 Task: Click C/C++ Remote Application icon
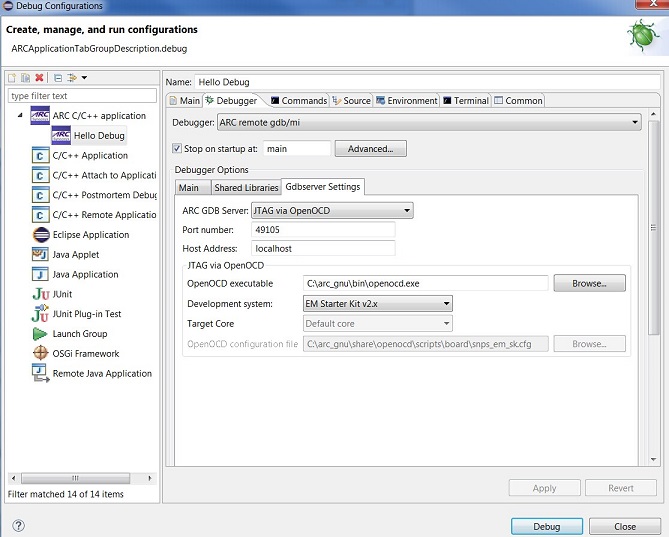41,215
